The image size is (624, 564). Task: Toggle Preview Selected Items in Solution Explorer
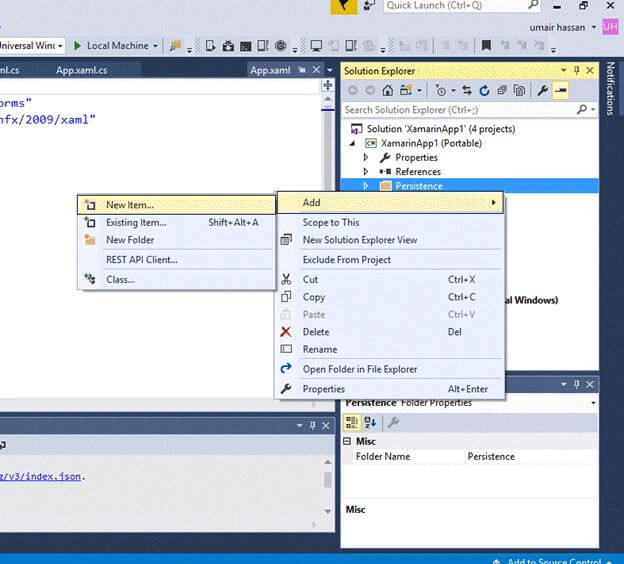[x=561, y=90]
